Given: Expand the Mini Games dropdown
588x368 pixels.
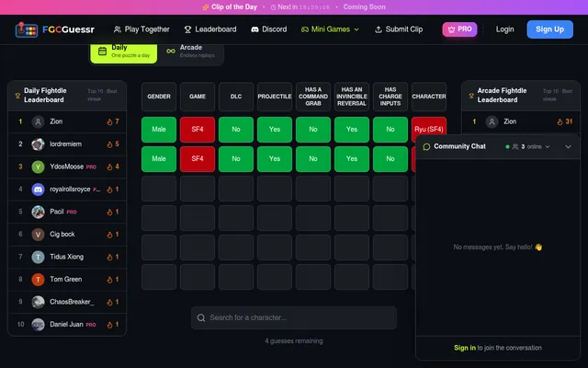Looking at the screenshot, I should (x=330, y=29).
